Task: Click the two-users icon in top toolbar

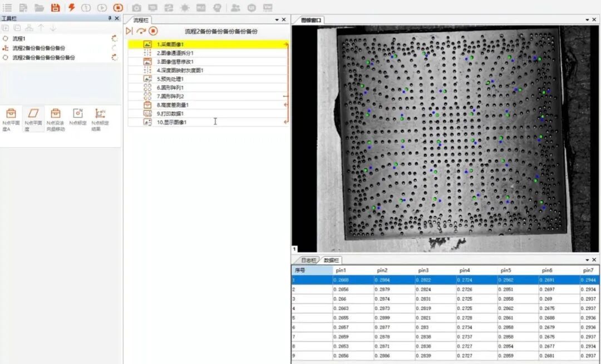Action: (235, 8)
